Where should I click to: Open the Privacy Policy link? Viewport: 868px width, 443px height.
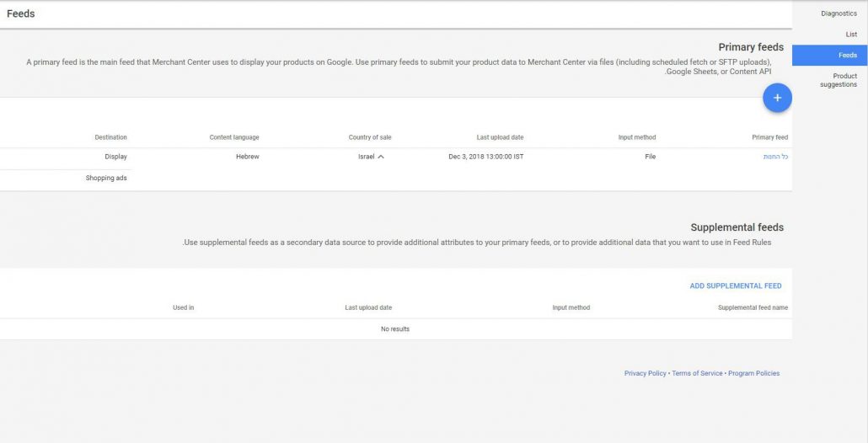[645, 373]
